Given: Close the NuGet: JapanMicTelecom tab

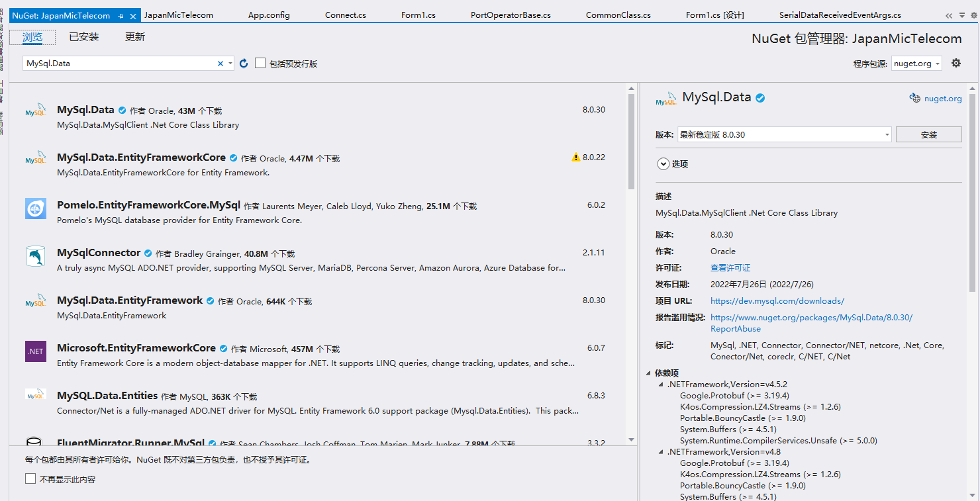Looking at the screenshot, I should point(133,15).
